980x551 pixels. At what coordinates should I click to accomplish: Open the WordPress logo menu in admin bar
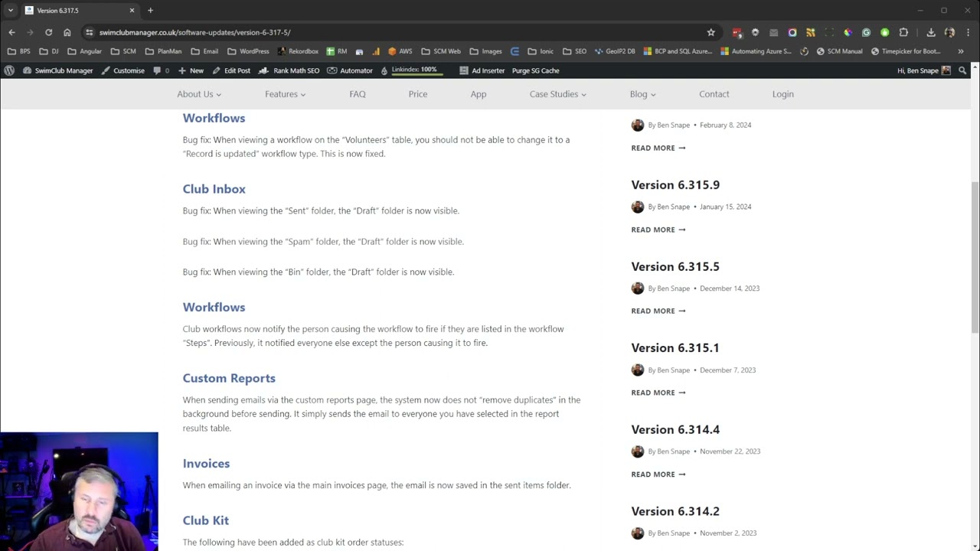[9, 70]
